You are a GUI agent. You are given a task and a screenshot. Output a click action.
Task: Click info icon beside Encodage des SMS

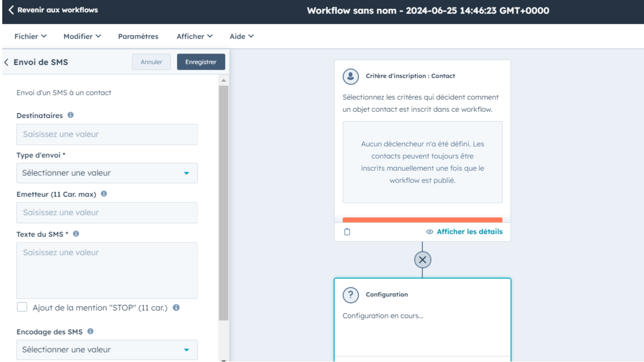click(90, 331)
